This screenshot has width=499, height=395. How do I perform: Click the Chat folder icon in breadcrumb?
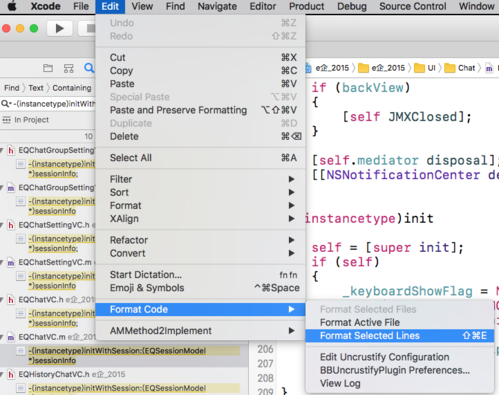tap(450, 68)
